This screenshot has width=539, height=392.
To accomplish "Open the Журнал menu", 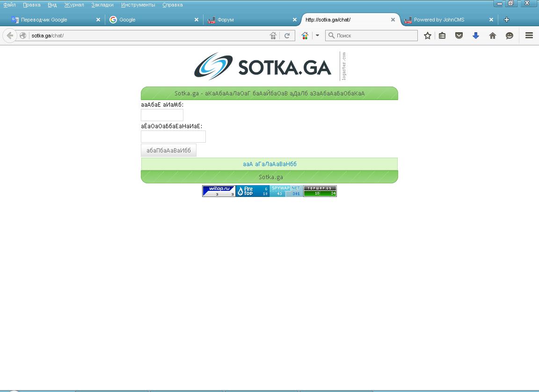I will (x=74, y=5).
